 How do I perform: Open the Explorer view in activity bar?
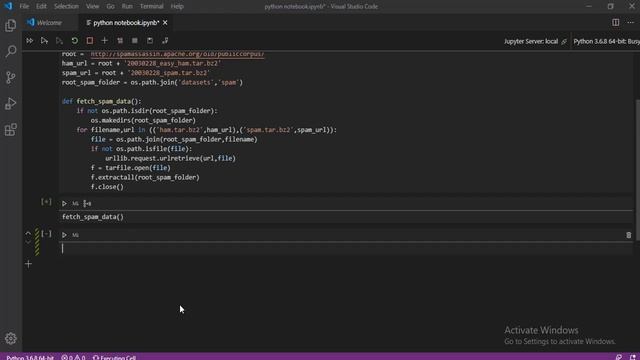coord(11,25)
